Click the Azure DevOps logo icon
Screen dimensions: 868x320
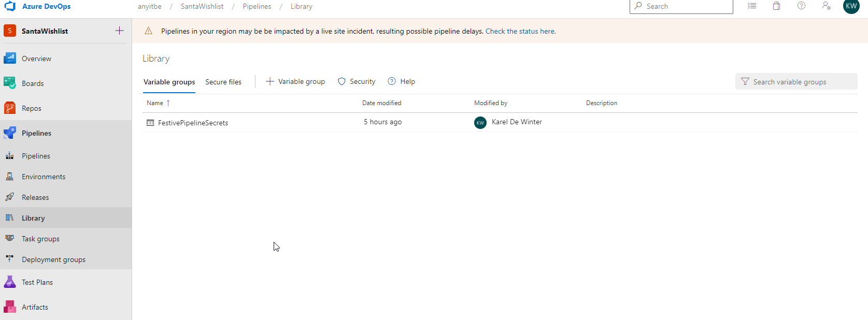10,6
